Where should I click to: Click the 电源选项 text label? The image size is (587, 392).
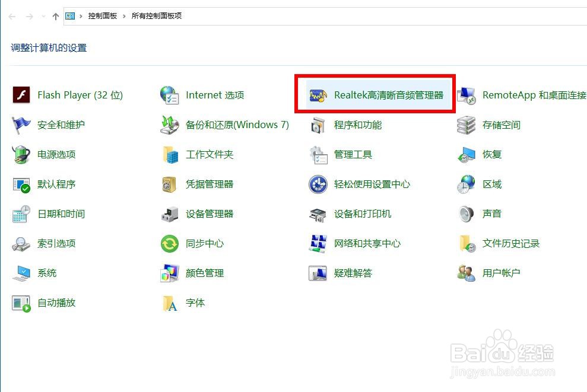point(56,154)
